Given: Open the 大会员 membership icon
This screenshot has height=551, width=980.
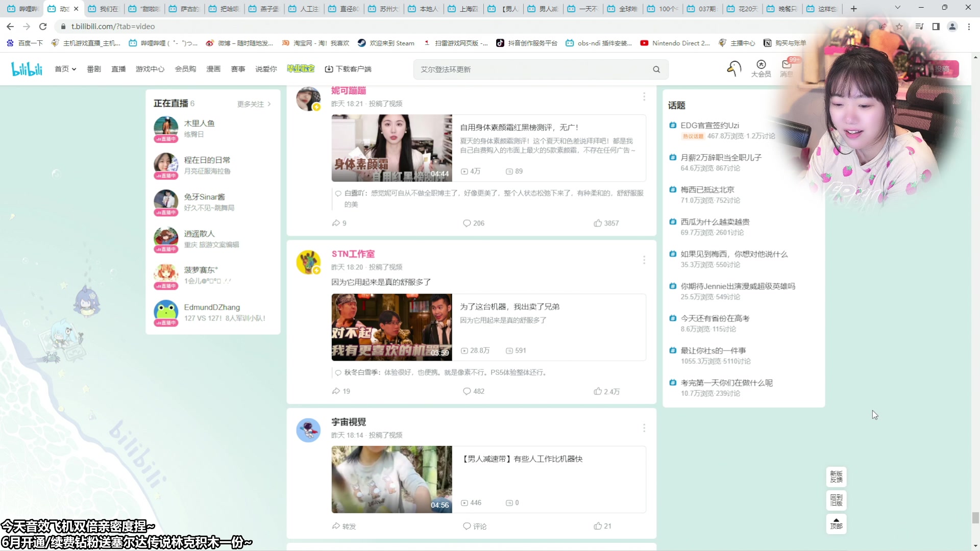Looking at the screenshot, I should pos(761,68).
